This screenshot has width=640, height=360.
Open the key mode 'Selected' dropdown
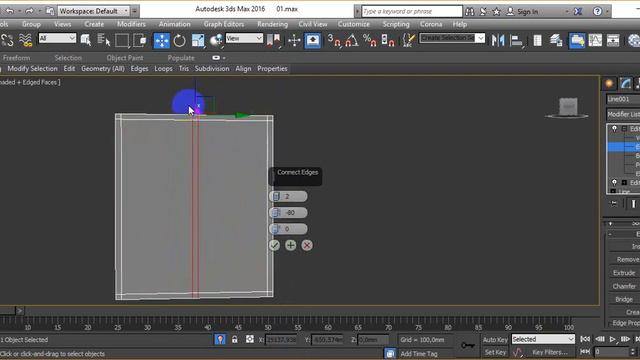click(x=543, y=339)
